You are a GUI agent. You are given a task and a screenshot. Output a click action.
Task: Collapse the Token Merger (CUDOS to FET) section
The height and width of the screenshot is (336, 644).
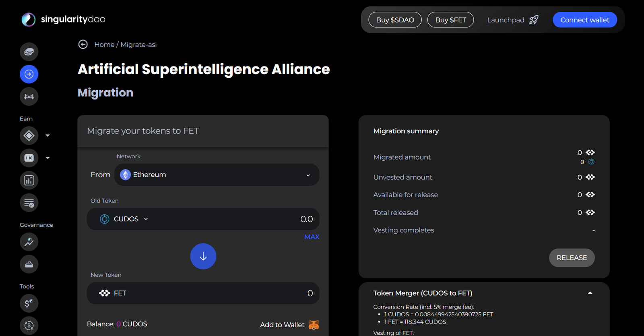pos(590,293)
